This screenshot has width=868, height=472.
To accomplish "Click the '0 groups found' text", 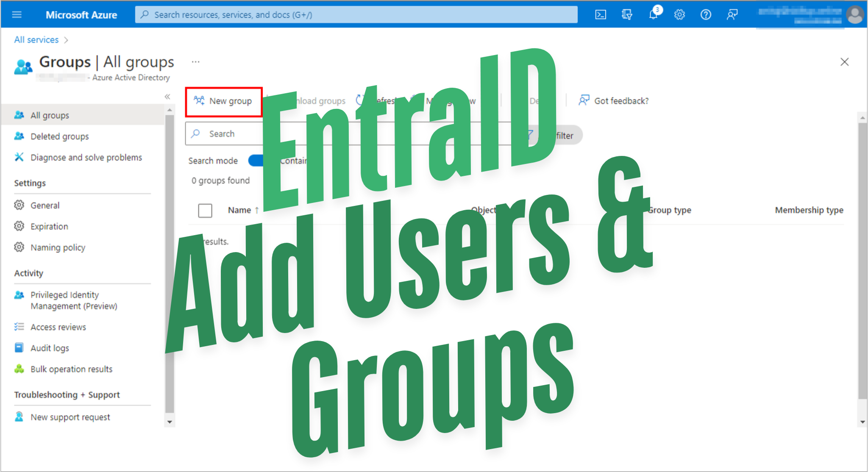I will coord(220,181).
